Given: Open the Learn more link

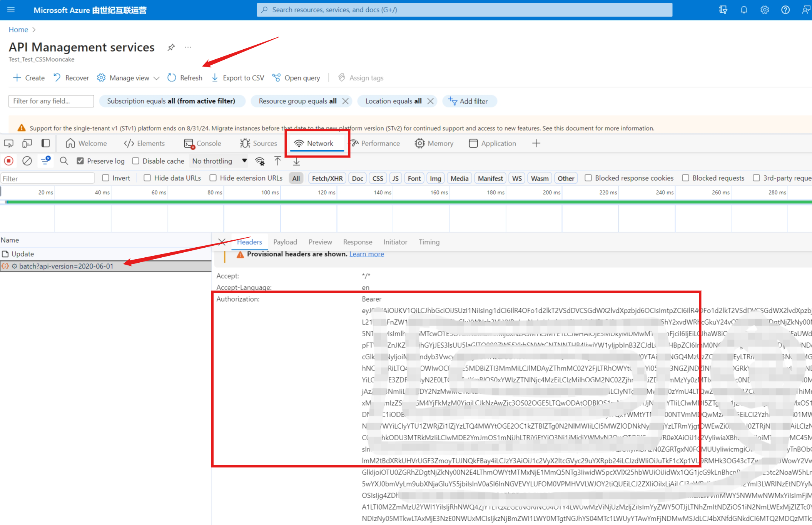Looking at the screenshot, I should point(366,254).
